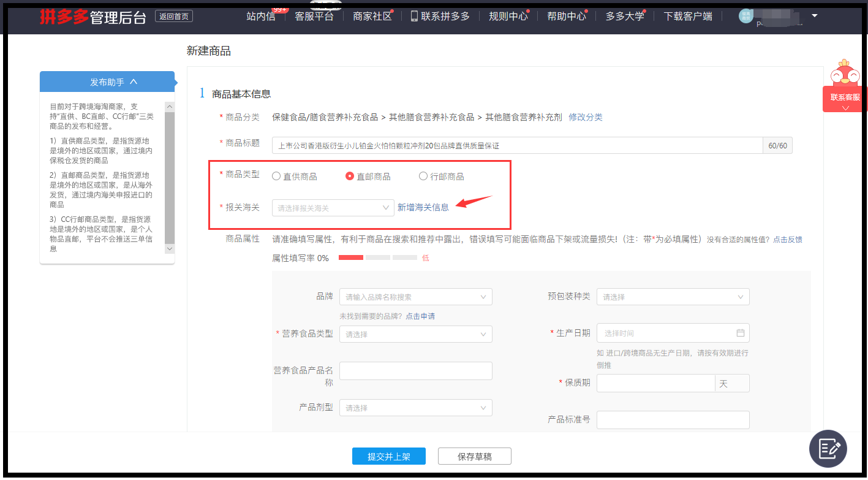This screenshot has width=868, height=480.
Task: Open the 品牌 search dropdown
Action: click(x=416, y=297)
